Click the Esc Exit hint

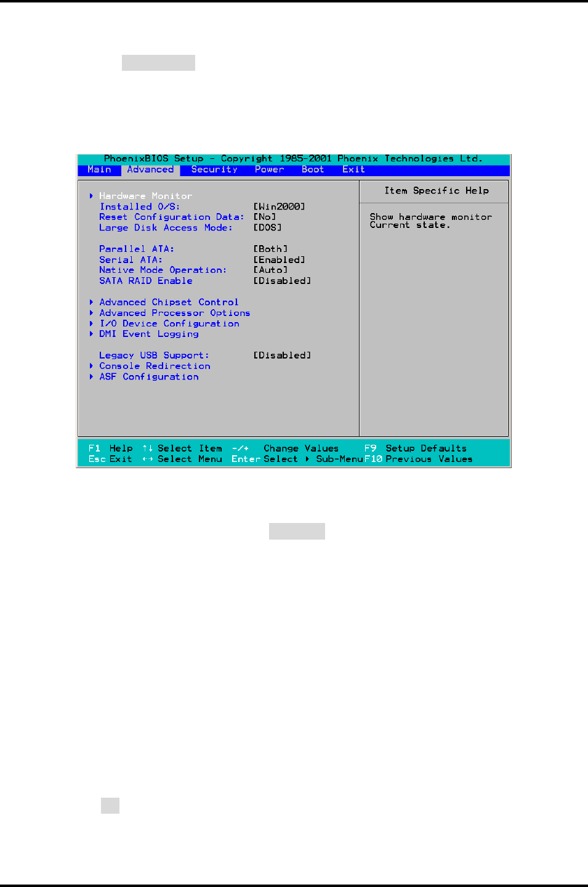pos(110,459)
